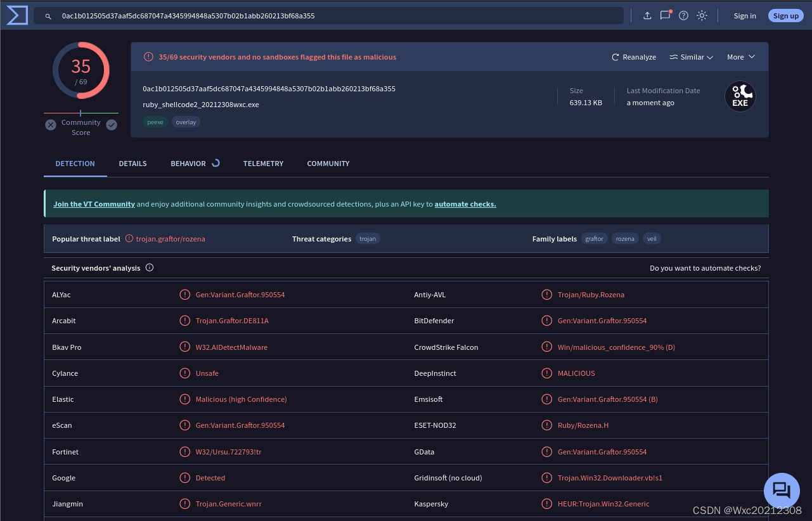Click the info icon beside Security vendors' analysis
812x521 pixels.
pyautogui.click(x=150, y=267)
